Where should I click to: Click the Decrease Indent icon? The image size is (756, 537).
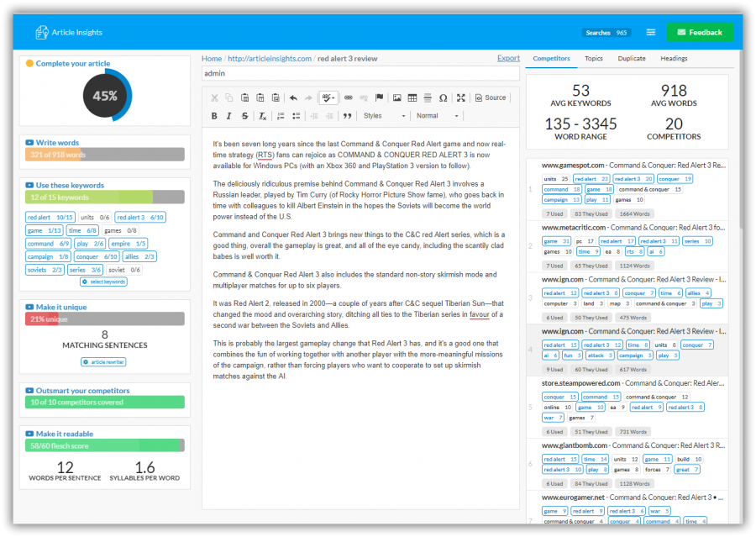[314, 116]
